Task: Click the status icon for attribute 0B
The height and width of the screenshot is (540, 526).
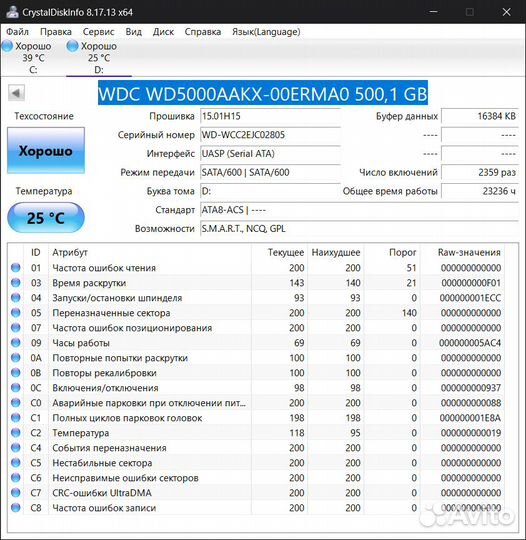Action: coord(16,373)
